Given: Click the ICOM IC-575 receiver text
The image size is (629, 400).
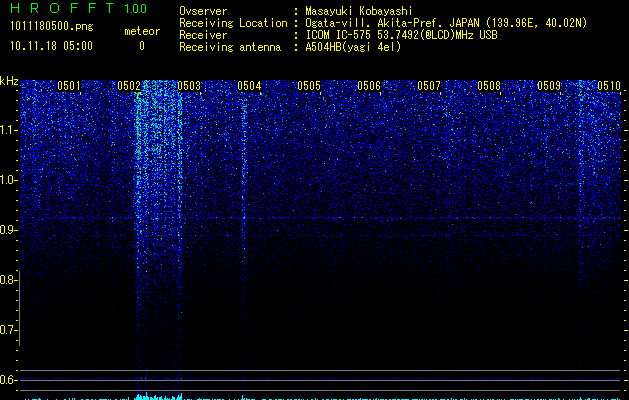Looking at the screenshot, I should tap(401, 35).
